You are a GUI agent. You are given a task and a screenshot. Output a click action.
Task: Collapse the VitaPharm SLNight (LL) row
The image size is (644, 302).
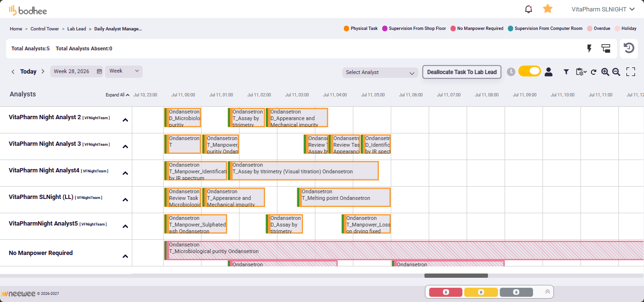125,200
